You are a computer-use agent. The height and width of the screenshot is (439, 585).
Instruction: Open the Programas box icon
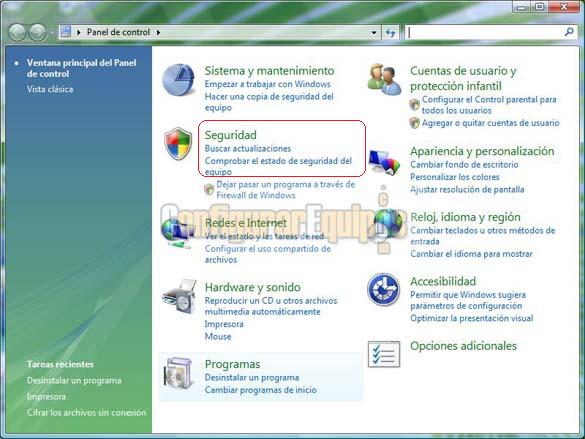[x=179, y=373]
